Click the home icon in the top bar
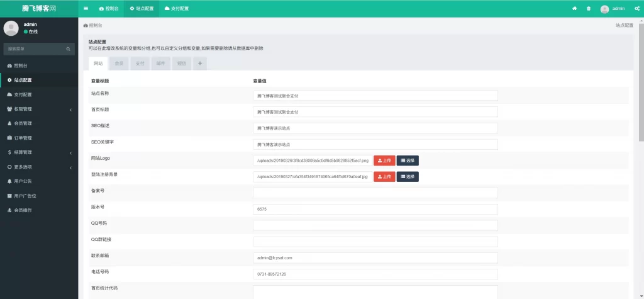 (x=574, y=9)
